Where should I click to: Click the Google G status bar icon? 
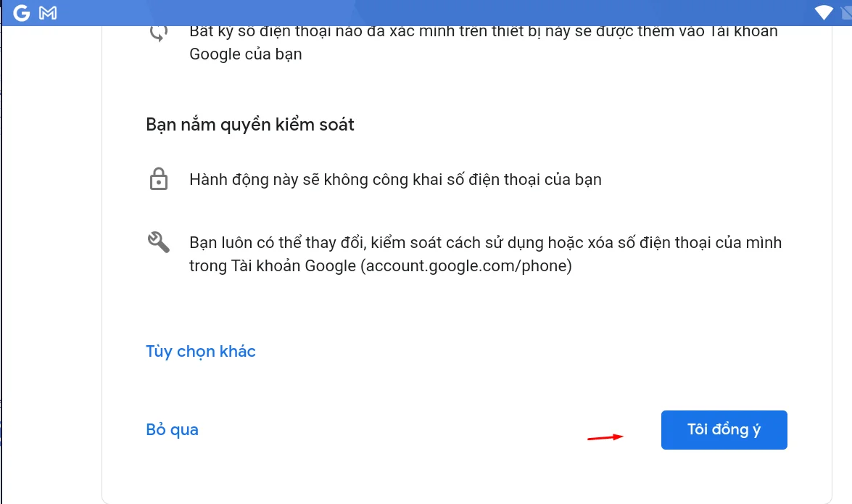pyautogui.click(x=22, y=12)
